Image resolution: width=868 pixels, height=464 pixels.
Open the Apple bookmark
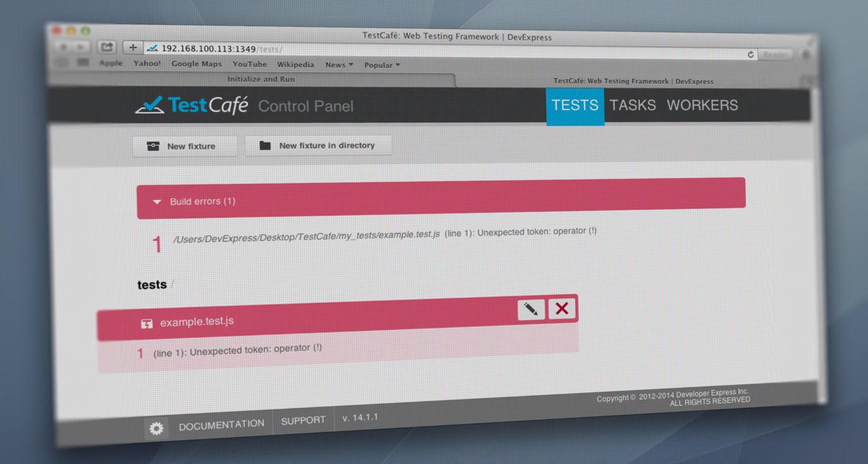tap(110, 63)
